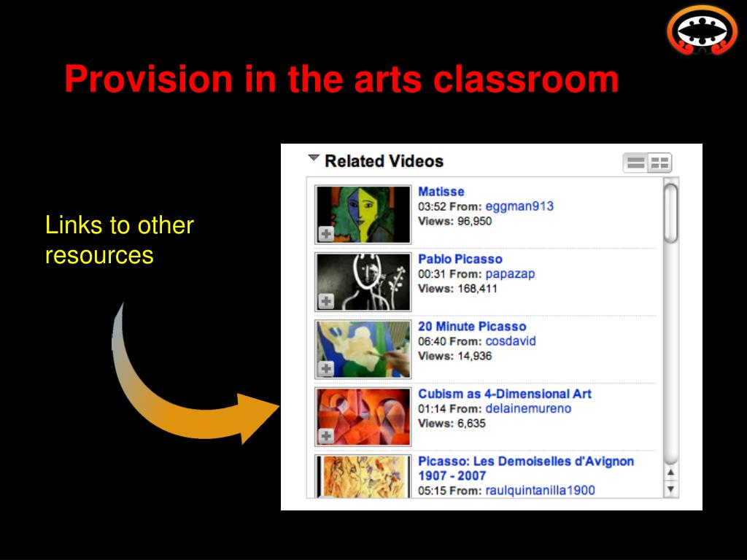Add Pablo Picasso video to queue plus icon

[x=326, y=301]
